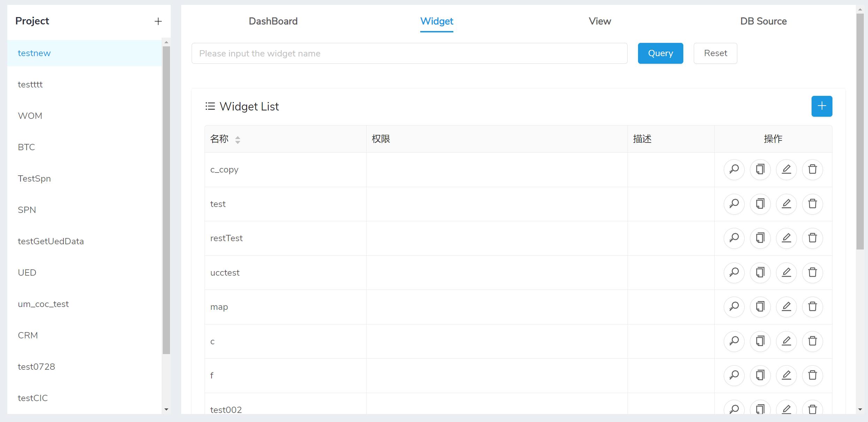
Task: Copy the test widget
Action: (x=760, y=204)
